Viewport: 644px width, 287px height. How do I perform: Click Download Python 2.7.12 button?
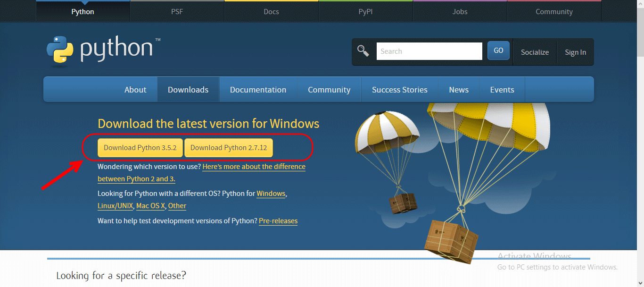[x=229, y=148]
